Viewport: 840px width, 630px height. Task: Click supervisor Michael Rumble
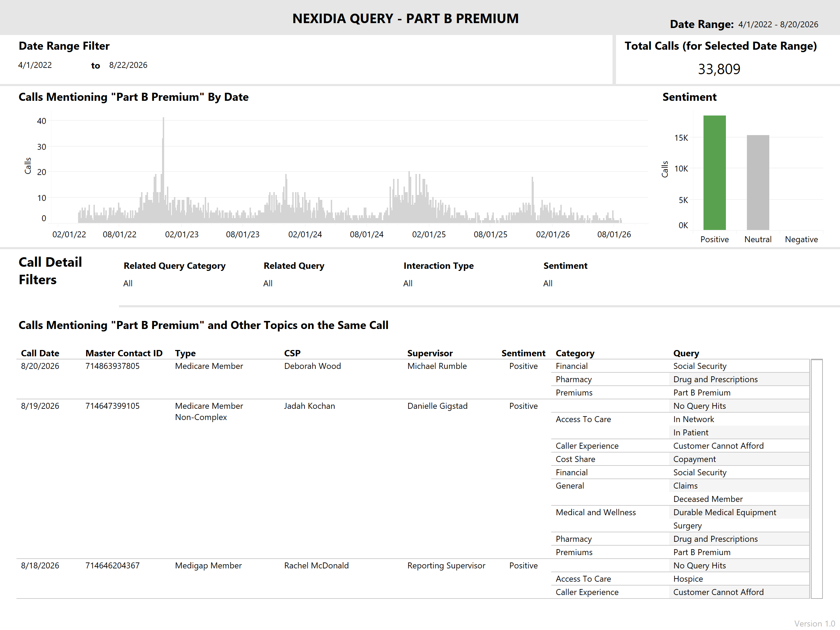437,366
